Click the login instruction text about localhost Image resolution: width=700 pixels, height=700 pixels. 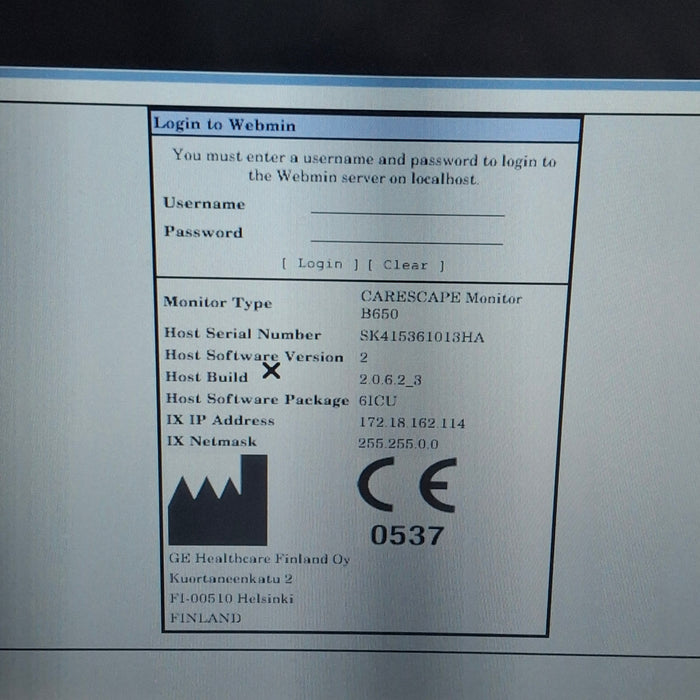click(364, 167)
